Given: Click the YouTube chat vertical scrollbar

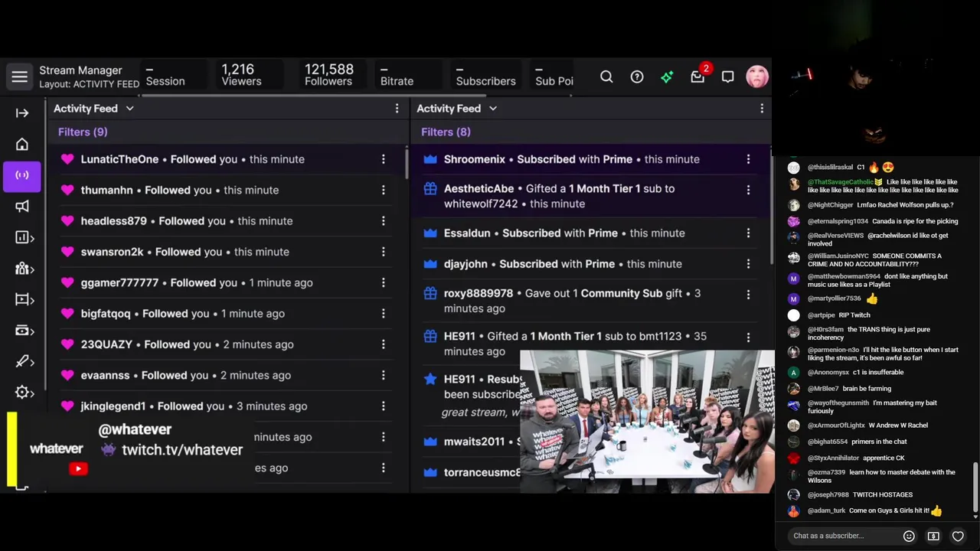Looking at the screenshot, I should [x=975, y=487].
